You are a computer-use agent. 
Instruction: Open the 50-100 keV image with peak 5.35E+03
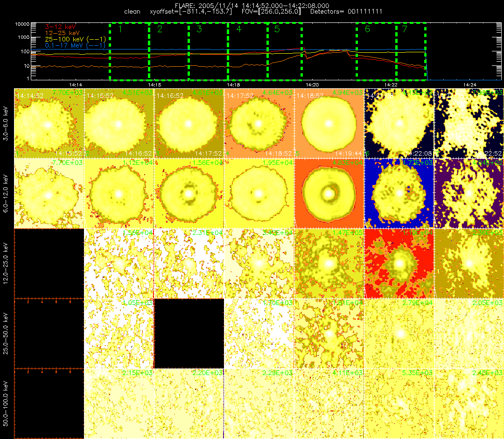[x=399, y=404]
